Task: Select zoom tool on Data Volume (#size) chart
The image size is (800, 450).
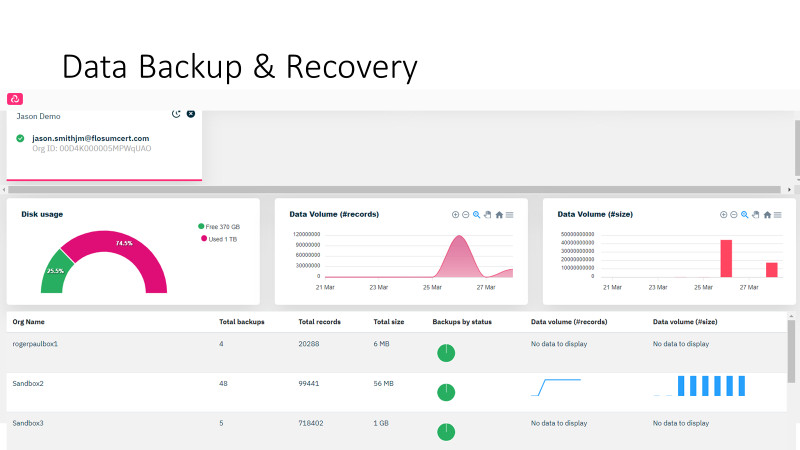Action: [x=745, y=215]
